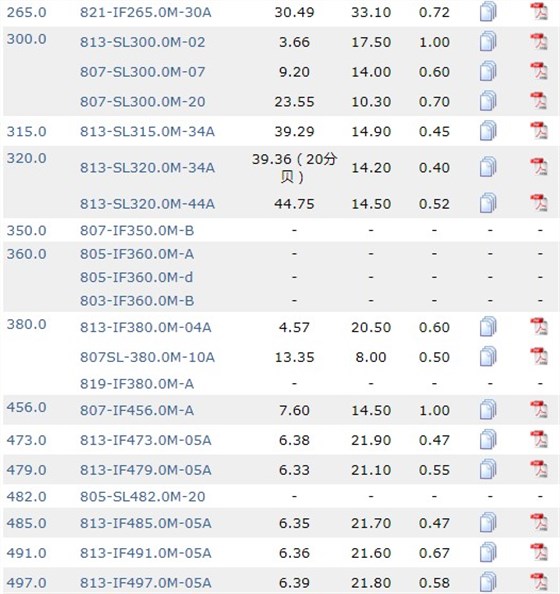Click part number 805-SL482.0M-20
The height and width of the screenshot is (594, 560).
(x=142, y=497)
